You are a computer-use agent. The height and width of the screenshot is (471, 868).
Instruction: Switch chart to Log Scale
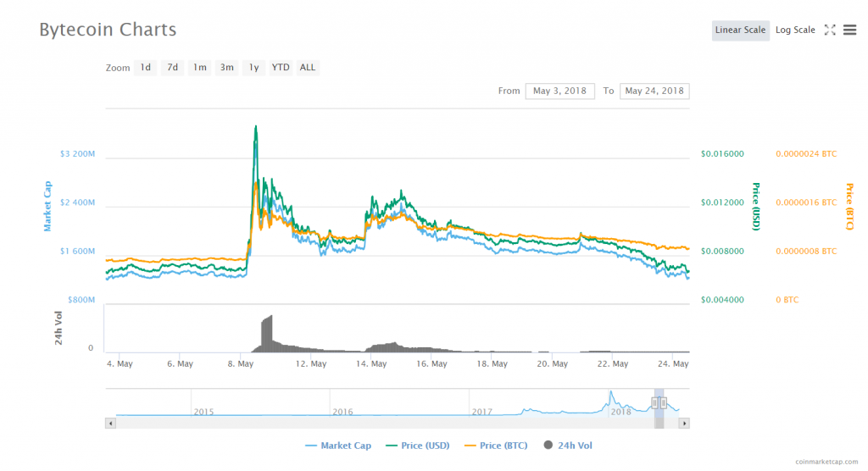click(795, 30)
